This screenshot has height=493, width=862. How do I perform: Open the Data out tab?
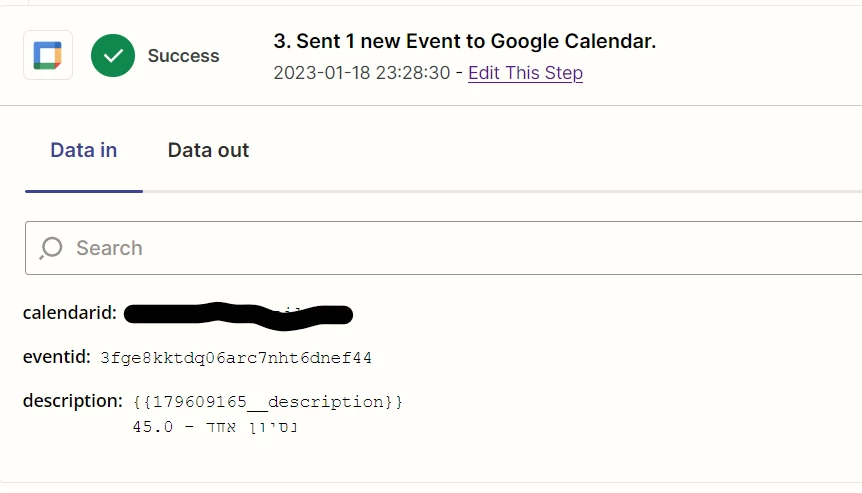click(x=208, y=151)
